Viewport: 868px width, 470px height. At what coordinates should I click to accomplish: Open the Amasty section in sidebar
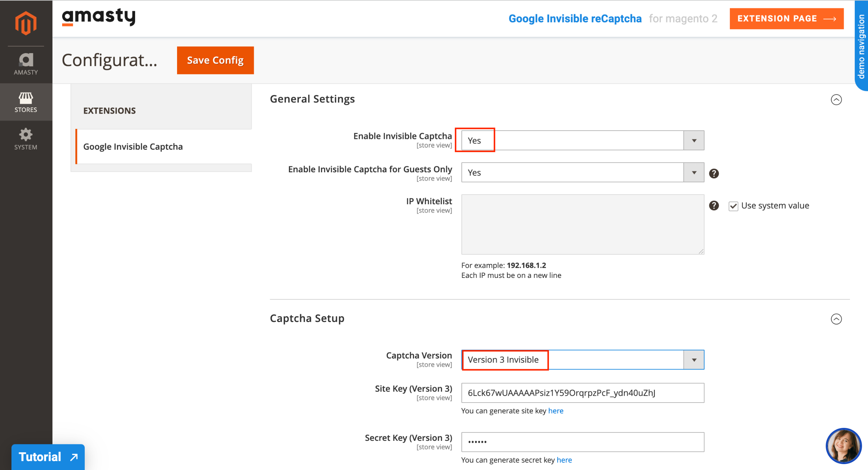pos(26,63)
